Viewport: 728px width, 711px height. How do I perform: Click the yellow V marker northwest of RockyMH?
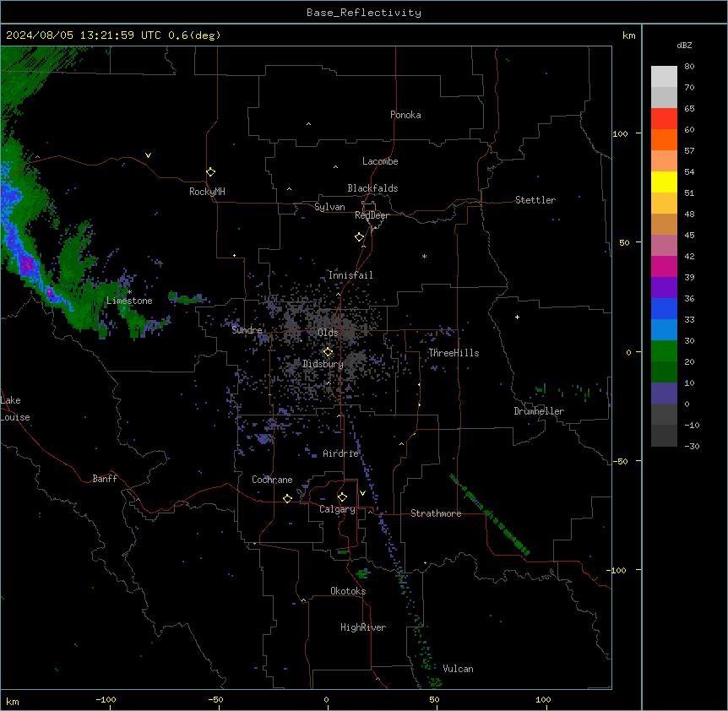pos(148,155)
